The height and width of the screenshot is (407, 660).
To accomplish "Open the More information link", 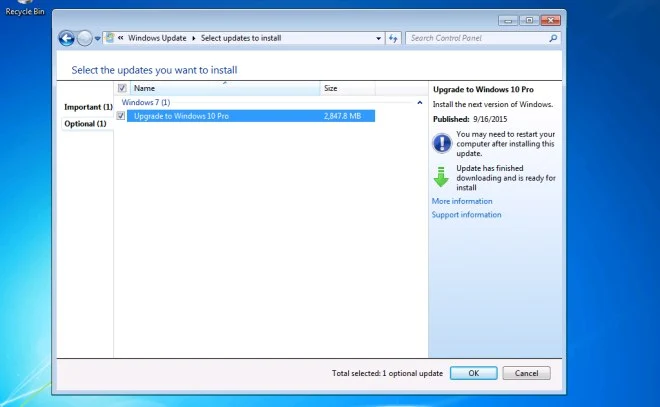I will [462, 201].
